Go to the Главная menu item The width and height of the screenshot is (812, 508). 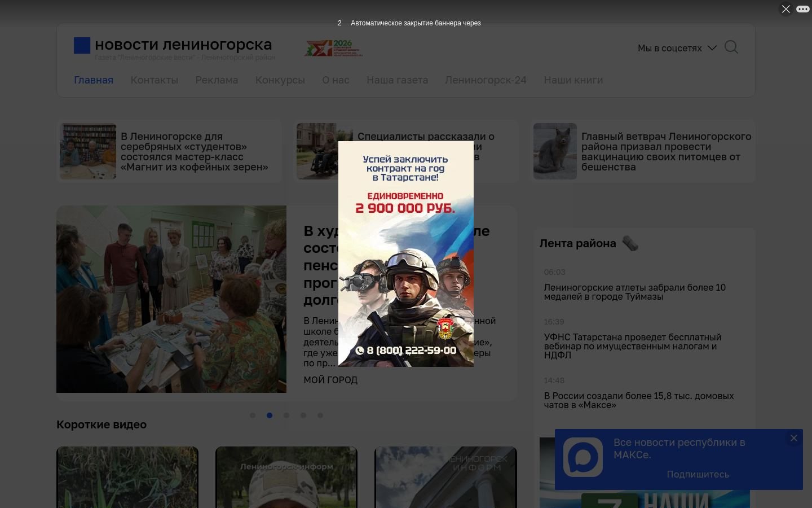[94, 80]
